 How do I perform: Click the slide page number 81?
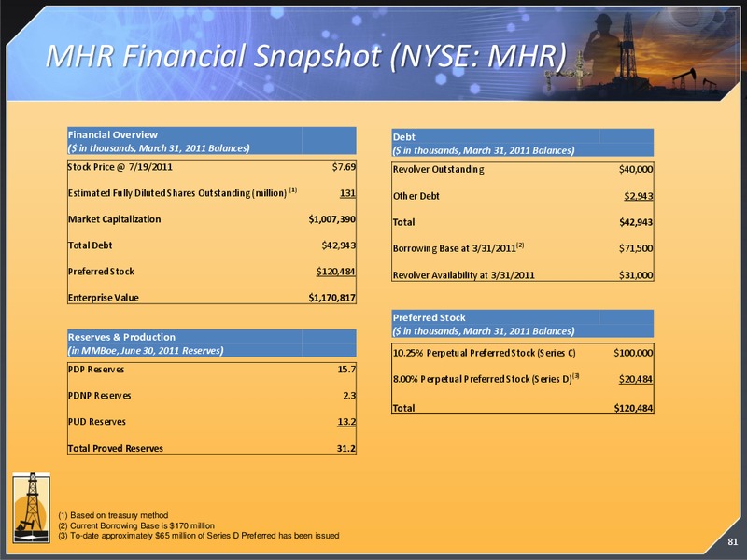pyautogui.click(x=733, y=542)
